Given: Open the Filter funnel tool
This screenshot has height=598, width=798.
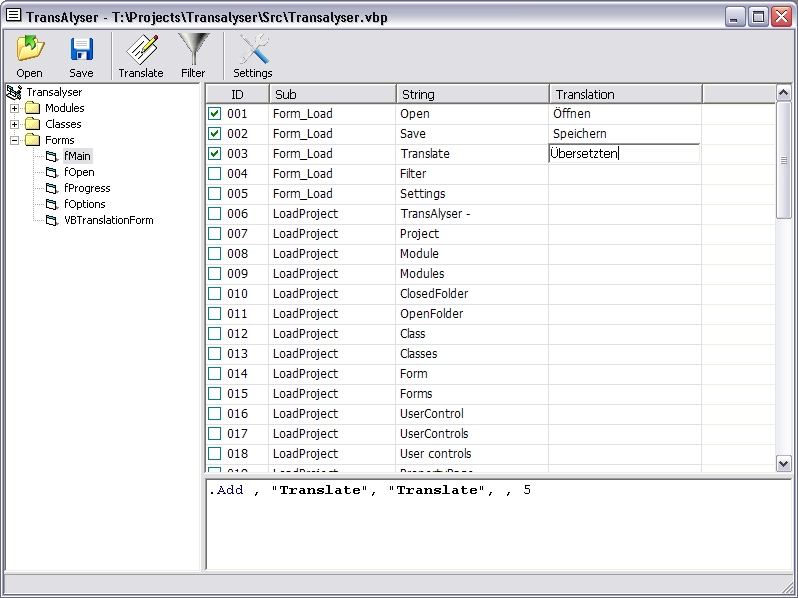Looking at the screenshot, I should tap(193, 49).
